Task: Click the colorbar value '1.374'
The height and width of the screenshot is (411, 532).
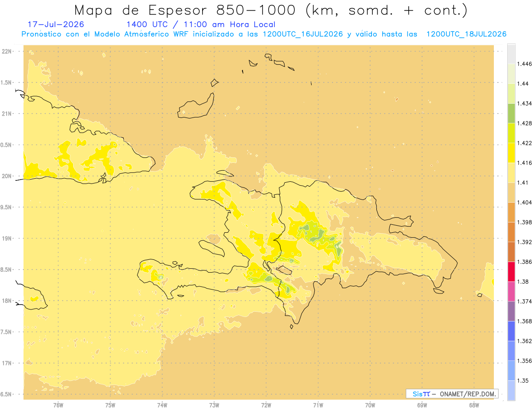Action: pyautogui.click(x=524, y=301)
